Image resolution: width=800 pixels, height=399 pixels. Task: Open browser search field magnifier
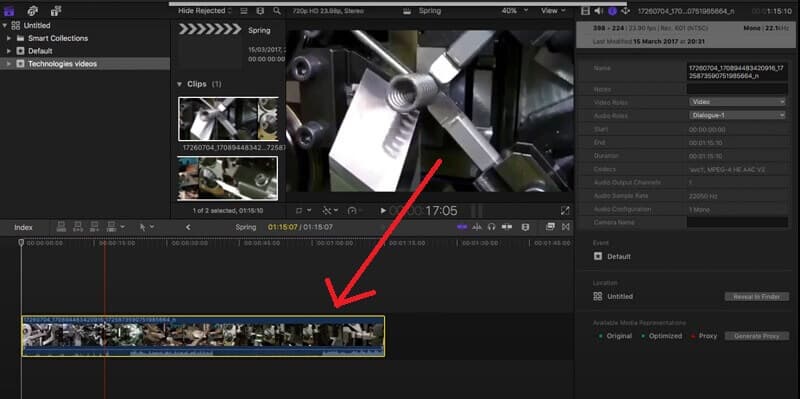tap(277, 11)
